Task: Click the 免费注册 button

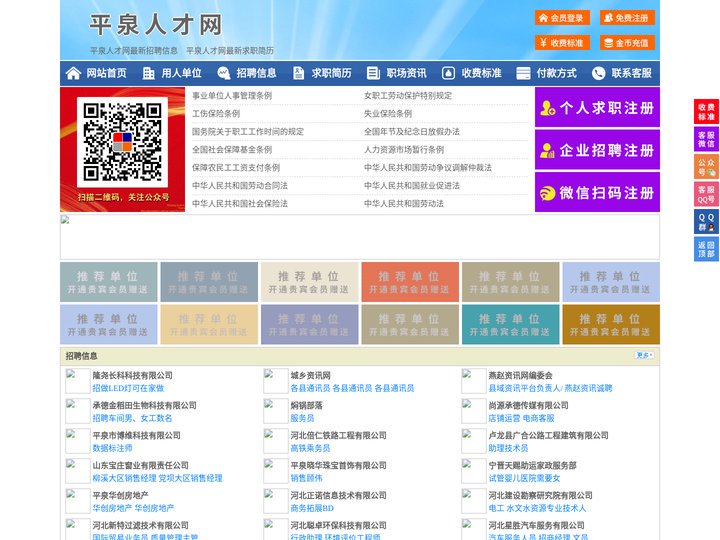Action: pyautogui.click(x=627, y=18)
